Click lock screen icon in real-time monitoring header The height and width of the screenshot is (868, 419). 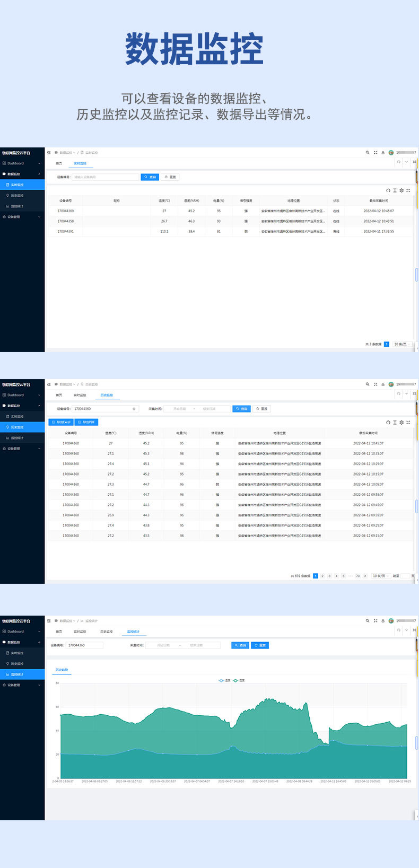pyautogui.click(x=383, y=153)
